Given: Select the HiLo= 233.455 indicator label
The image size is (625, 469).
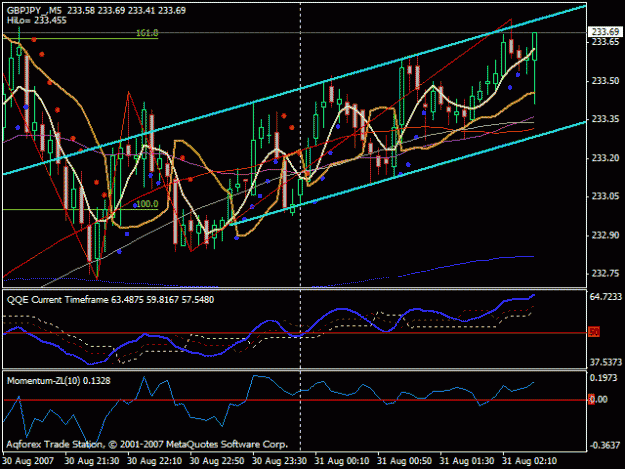Looking at the screenshot, I should click(x=37, y=20).
